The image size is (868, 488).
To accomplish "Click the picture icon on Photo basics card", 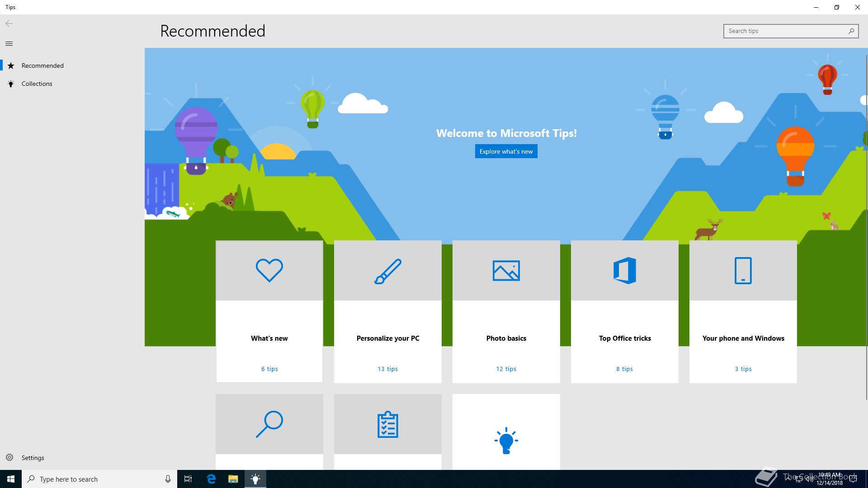I will 506,271.
